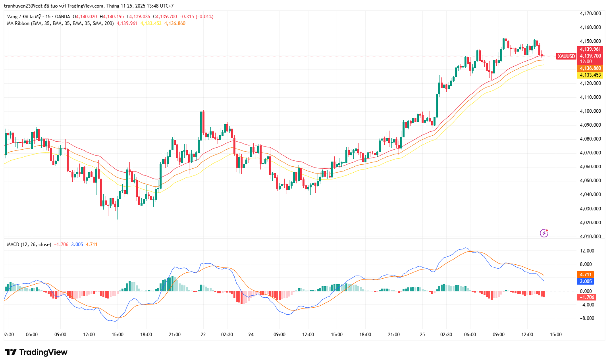The width and height of the screenshot is (609, 364).
Task: Click the red 4,139.961 price axis label
Action: (590, 49)
